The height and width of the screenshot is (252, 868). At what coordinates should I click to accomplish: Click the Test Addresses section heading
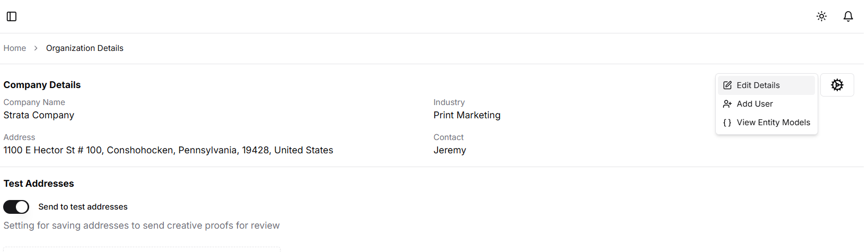click(39, 184)
